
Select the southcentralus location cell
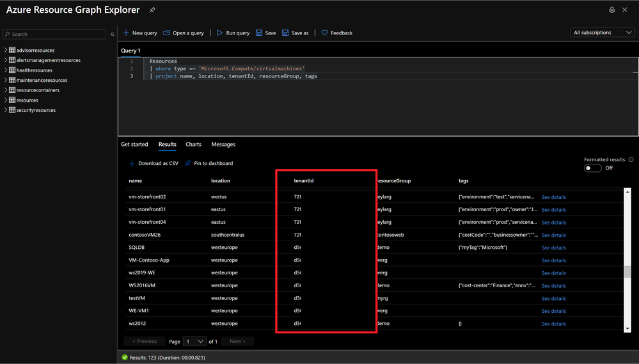pyautogui.click(x=228, y=235)
